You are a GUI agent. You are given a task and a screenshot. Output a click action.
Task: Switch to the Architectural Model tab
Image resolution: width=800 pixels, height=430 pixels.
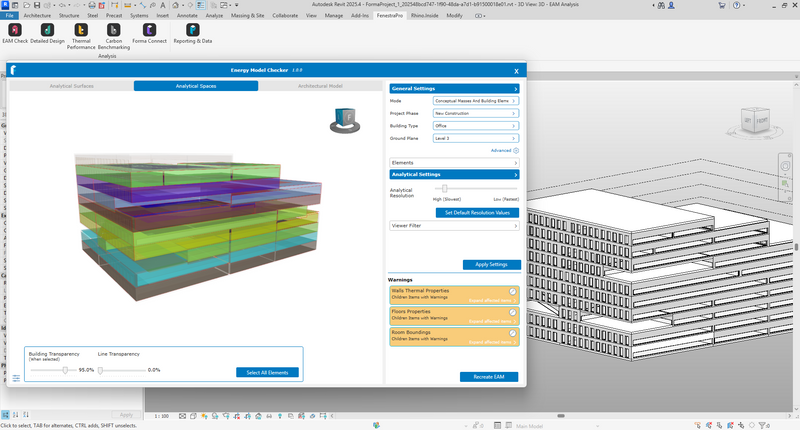(x=320, y=86)
